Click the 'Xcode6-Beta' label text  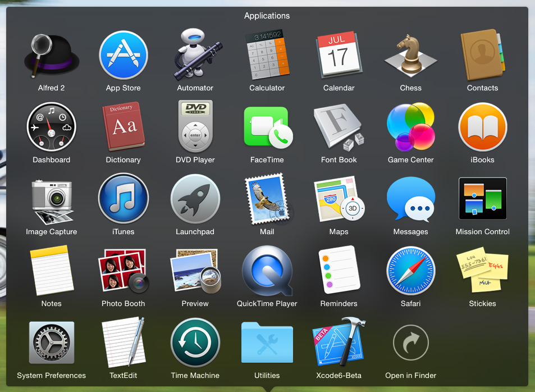click(339, 375)
